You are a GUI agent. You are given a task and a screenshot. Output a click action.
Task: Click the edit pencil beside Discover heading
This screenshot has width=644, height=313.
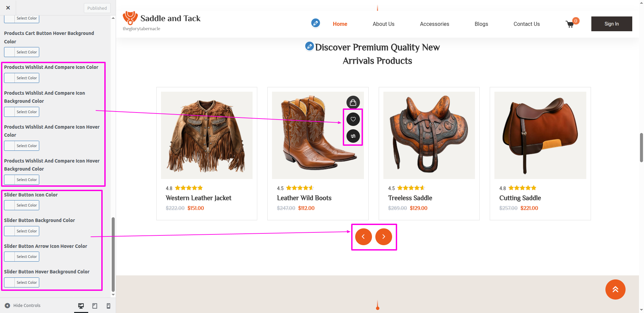[x=309, y=46]
